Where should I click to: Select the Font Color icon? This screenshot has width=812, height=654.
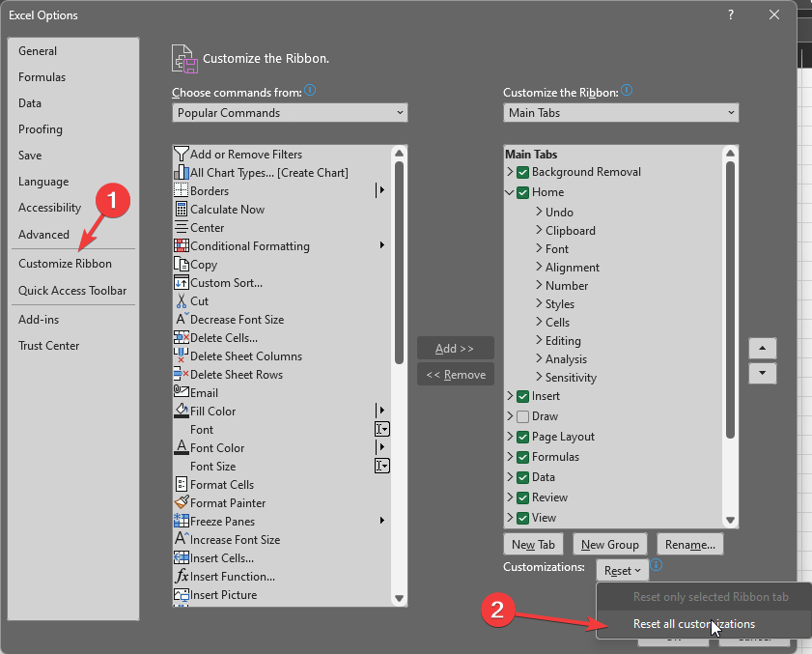coord(181,447)
